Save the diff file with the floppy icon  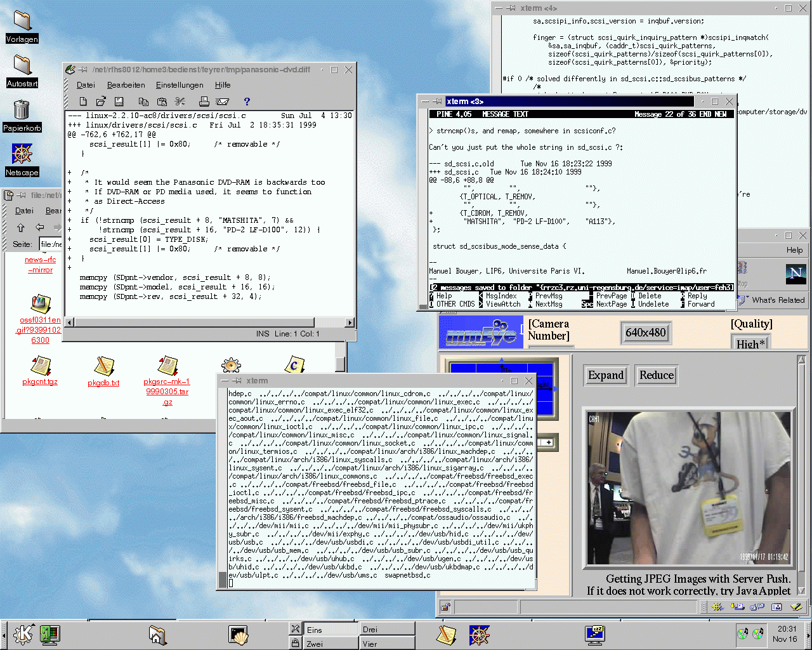click(x=119, y=102)
